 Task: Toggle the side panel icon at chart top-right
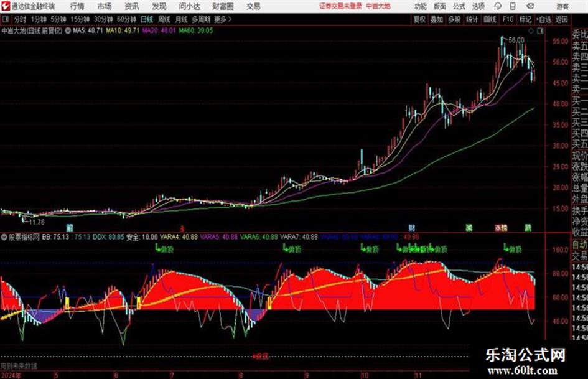tap(540, 31)
